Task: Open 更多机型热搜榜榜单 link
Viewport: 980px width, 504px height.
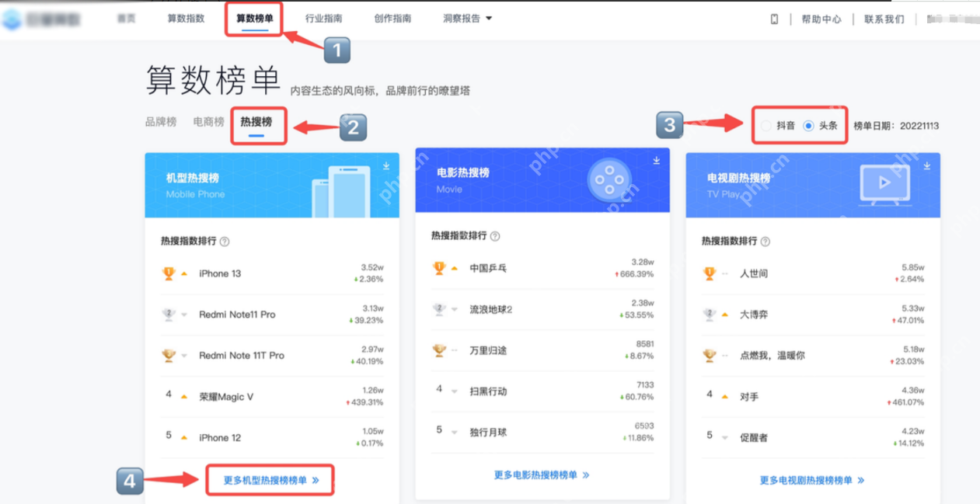Action: click(271, 480)
